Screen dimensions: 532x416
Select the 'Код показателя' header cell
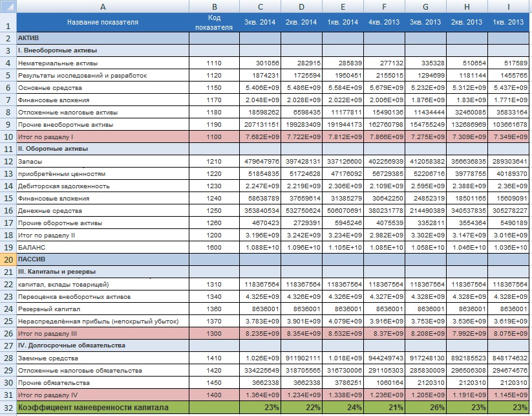coord(213,23)
